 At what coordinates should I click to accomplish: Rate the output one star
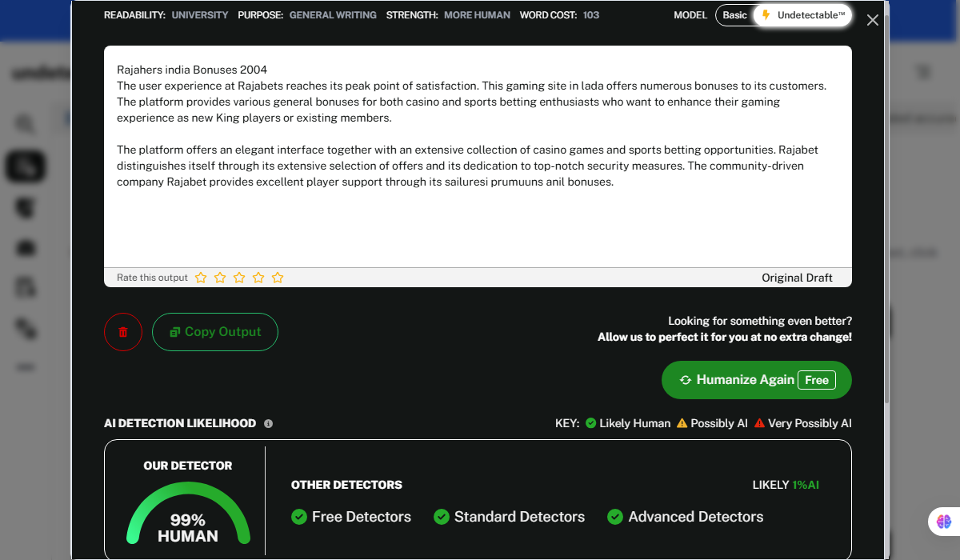(x=201, y=278)
